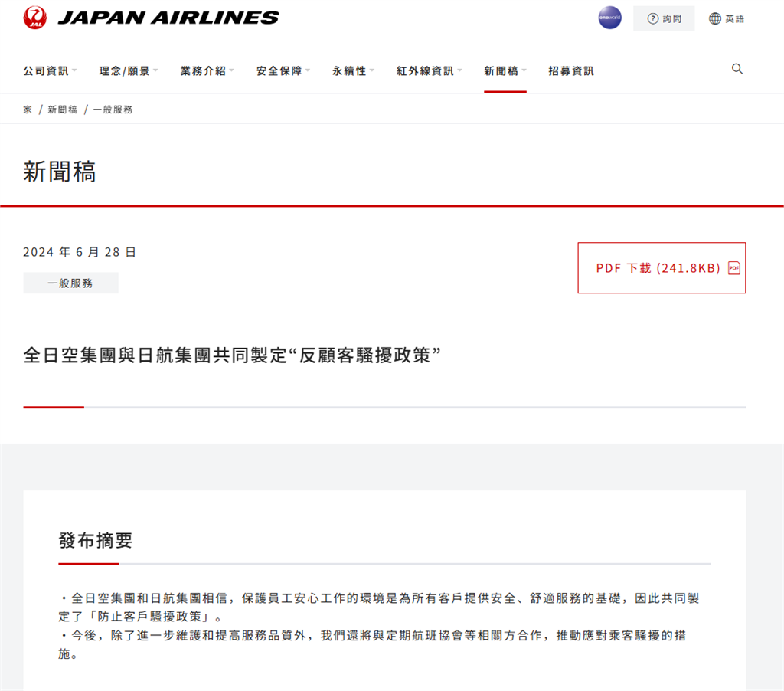Click the PDF file icon
The height and width of the screenshot is (691, 784).
pyautogui.click(x=734, y=268)
